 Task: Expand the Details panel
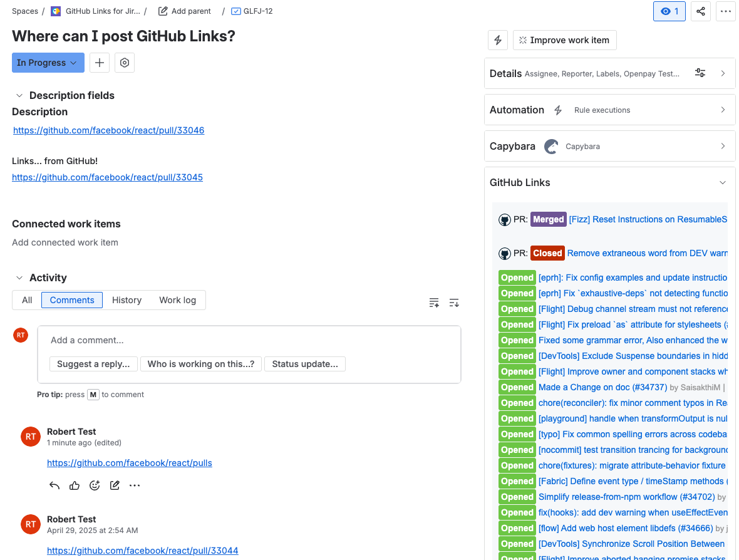pos(723,73)
